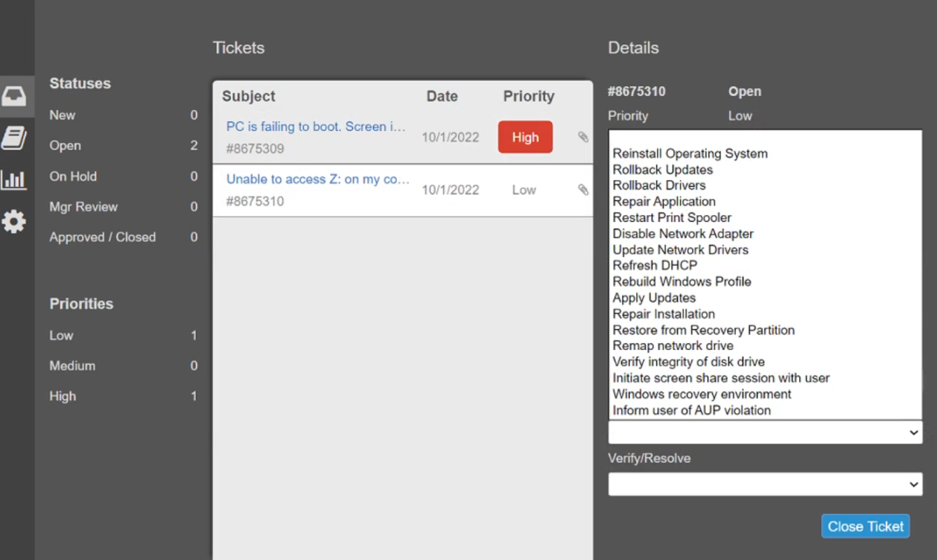
Task: Filter tickets by High priority
Action: [x=123, y=396]
